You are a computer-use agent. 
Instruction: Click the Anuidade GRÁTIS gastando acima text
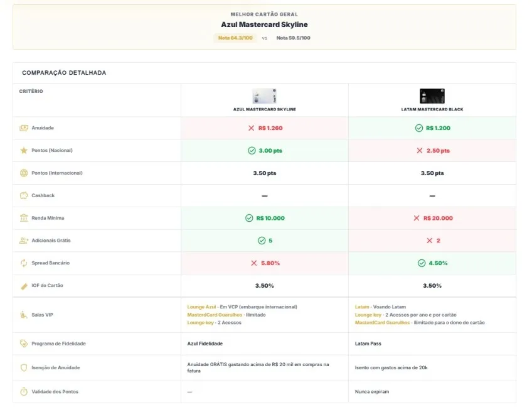coord(258,367)
